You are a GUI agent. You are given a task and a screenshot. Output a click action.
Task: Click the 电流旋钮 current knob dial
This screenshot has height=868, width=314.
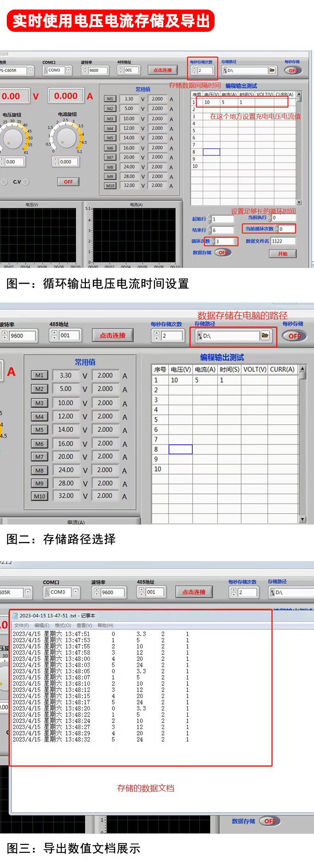[66, 137]
